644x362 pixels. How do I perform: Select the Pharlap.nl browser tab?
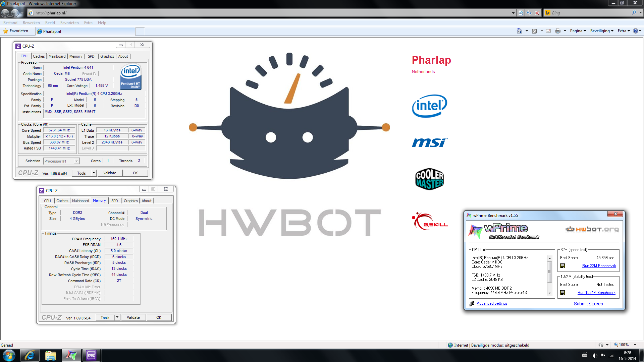85,31
